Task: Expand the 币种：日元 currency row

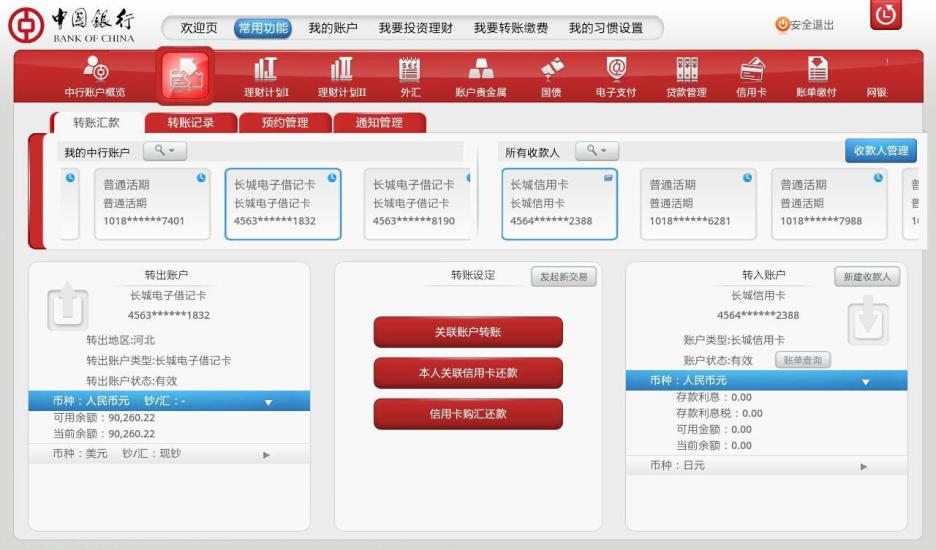Action: [x=765, y=466]
